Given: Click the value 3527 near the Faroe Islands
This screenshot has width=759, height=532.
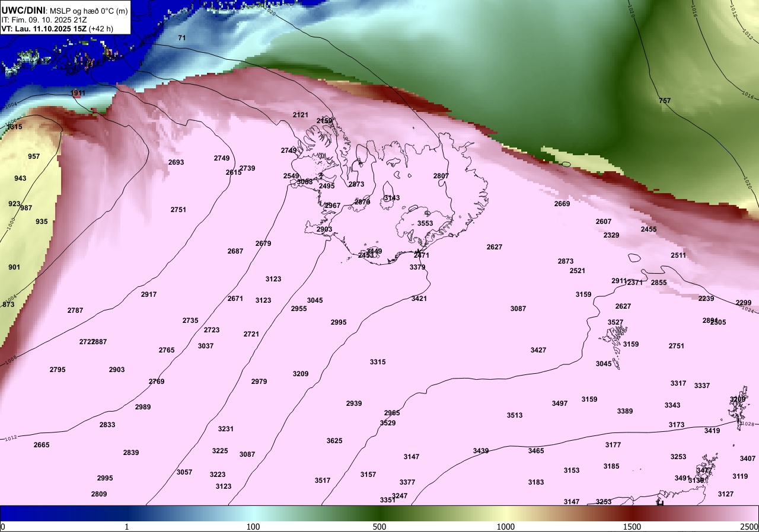Looking at the screenshot, I should coord(616,322).
